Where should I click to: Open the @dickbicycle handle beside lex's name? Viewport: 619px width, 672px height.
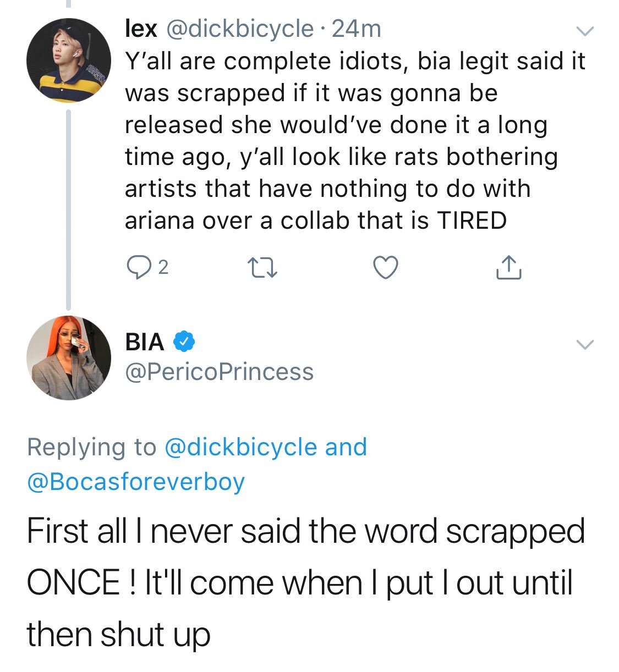click(239, 29)
